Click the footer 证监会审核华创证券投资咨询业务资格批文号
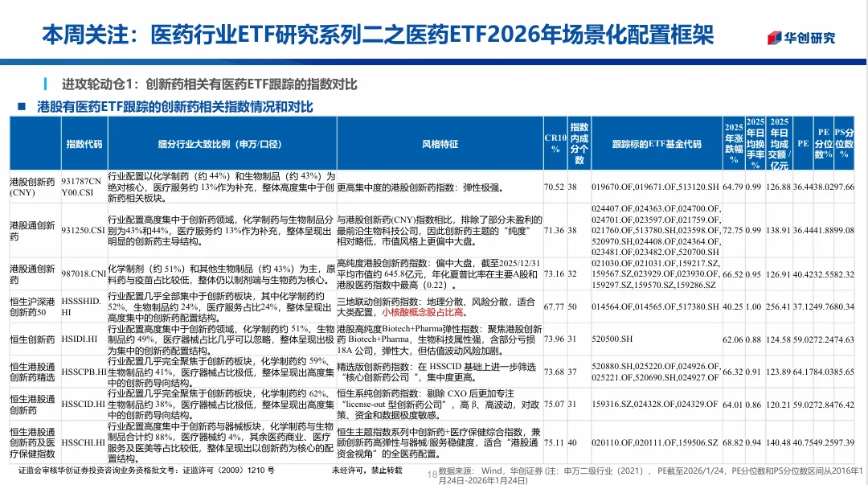Image resolution: width=868 pixels, height=485 pixels. [x=146, y=470]
